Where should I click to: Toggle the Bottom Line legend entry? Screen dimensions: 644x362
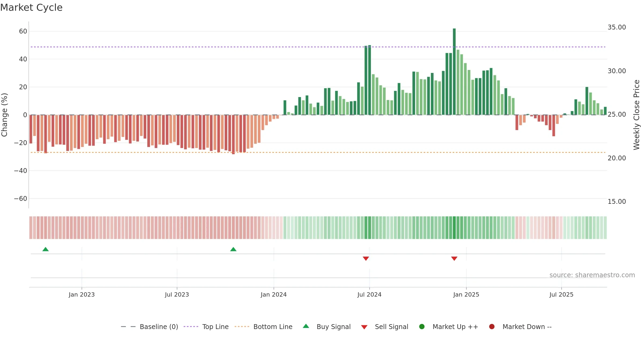pos(264,327)
